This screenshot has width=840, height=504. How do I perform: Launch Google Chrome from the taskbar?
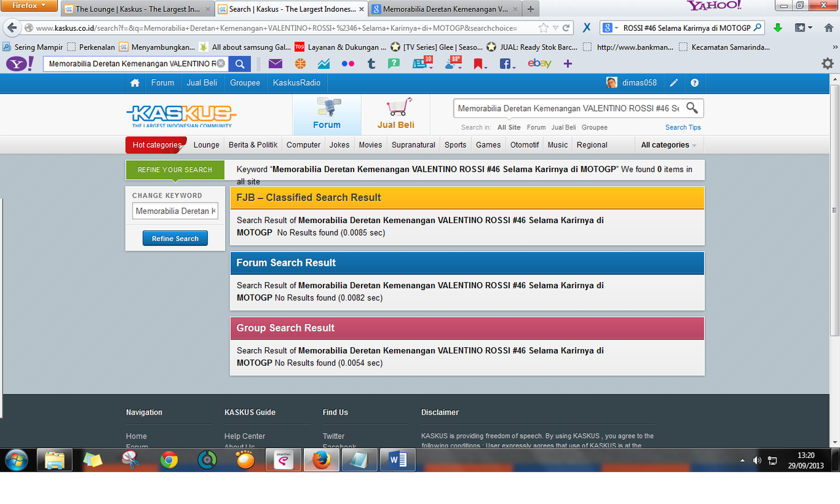click(x=169, y=461)
